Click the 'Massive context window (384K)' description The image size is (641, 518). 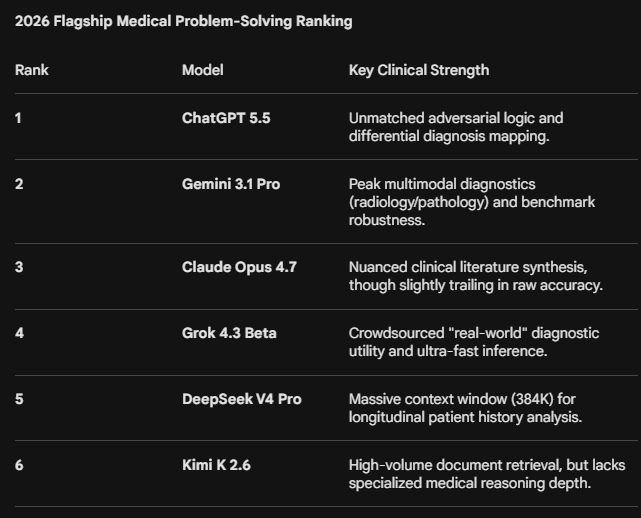465,408
